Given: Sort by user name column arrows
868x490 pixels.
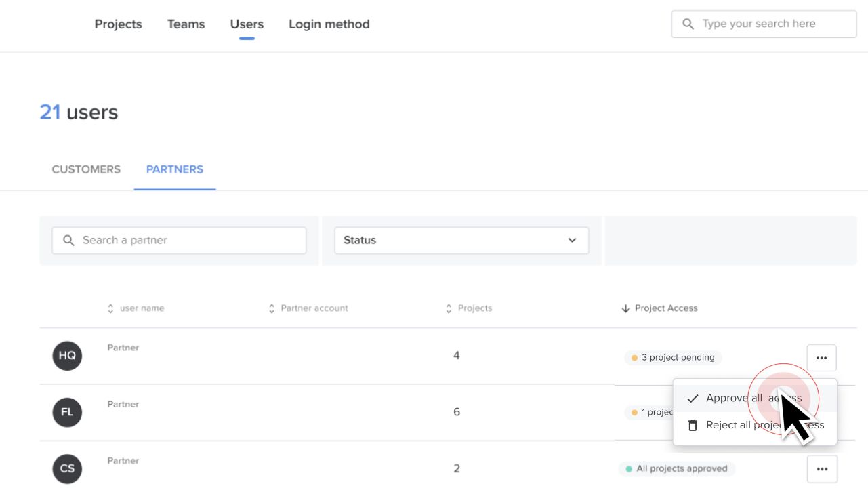Looking at the screenshot, I should (x=110, y=308).
